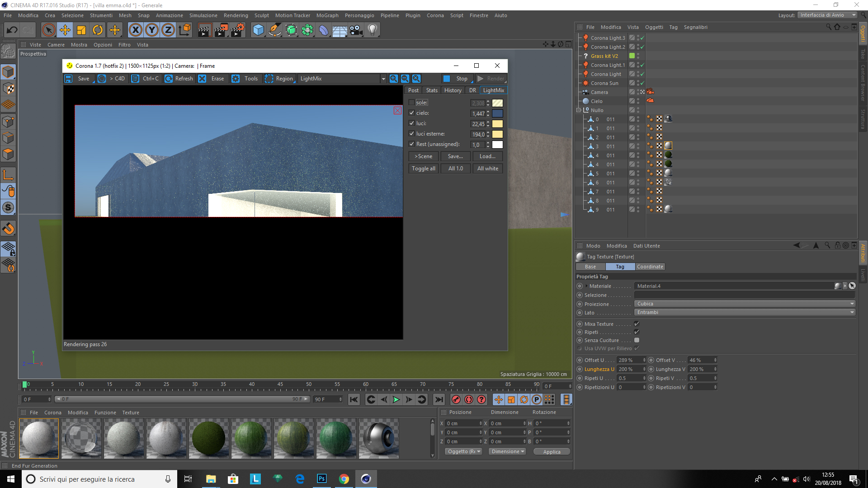This screenshot has height=488, width=868.
Task: Open the MoGraph menu
Action: (x=327, y=15)
